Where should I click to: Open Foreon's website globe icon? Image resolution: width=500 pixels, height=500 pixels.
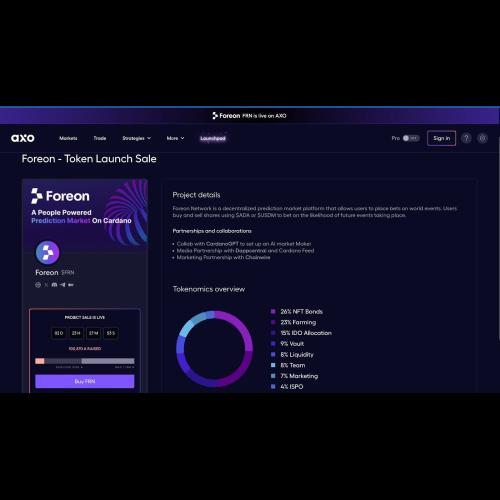[38, 285]
